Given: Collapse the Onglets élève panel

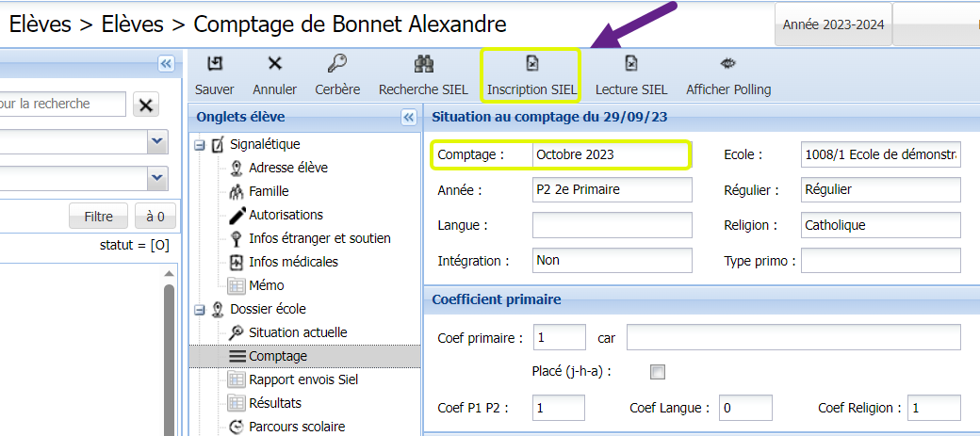Looking at the screenshot, I should (408, 118).
